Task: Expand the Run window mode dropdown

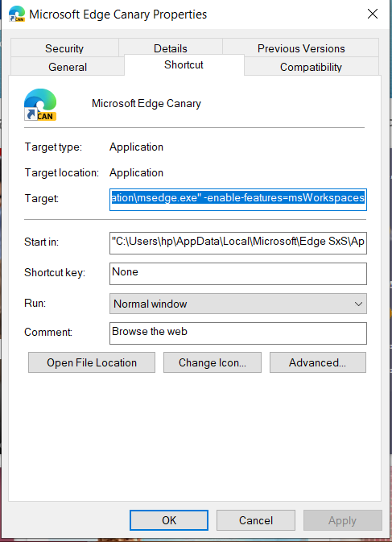Action: click(x=238, y=304)
